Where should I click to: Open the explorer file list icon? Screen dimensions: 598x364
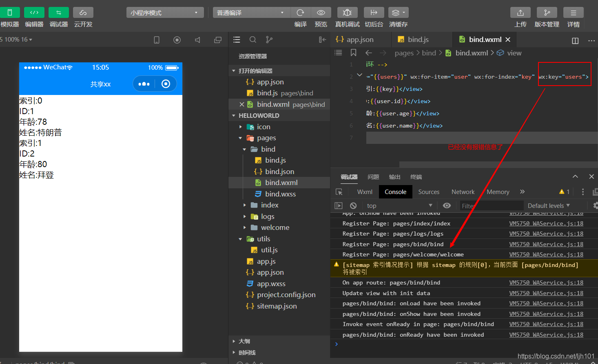(237, 40)
